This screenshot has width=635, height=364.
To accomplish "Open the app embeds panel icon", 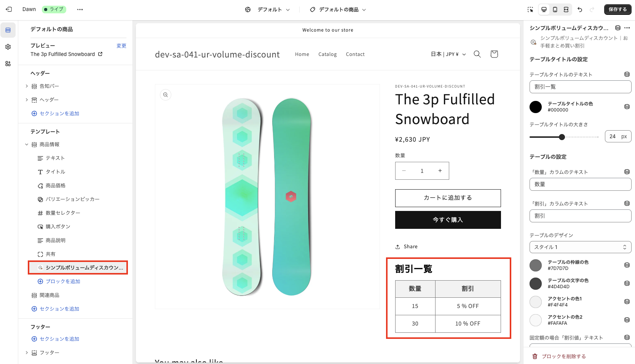I will (8, 64).
